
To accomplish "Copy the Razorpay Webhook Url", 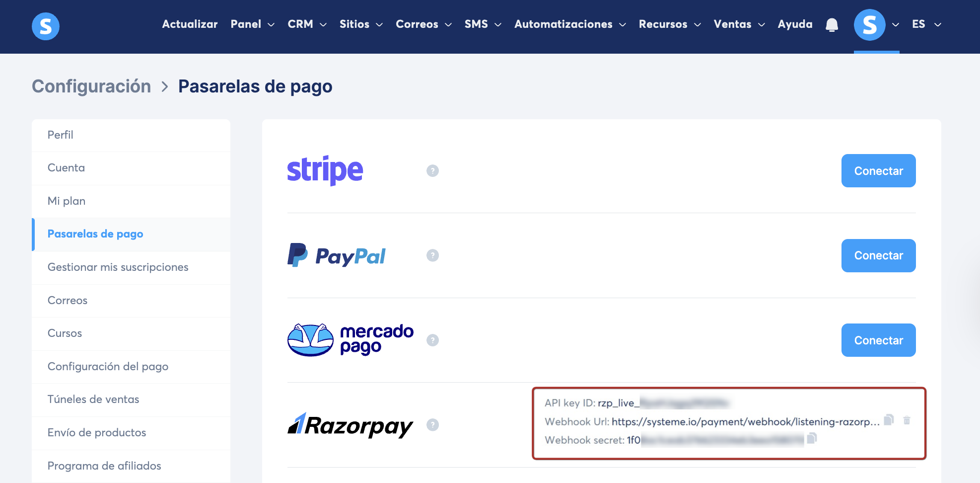I will 889,420.
